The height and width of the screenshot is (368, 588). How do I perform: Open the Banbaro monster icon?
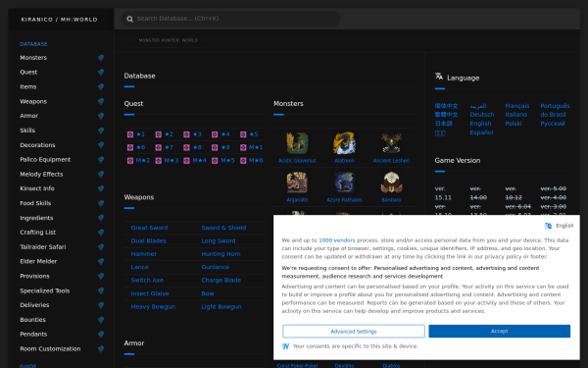tap(391, 183)
